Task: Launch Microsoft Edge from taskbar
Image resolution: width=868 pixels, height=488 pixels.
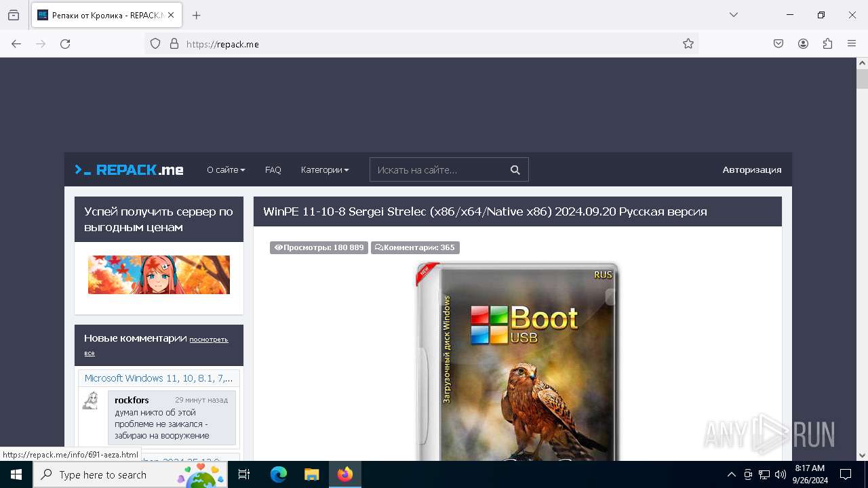Action: tap(279, 474)
